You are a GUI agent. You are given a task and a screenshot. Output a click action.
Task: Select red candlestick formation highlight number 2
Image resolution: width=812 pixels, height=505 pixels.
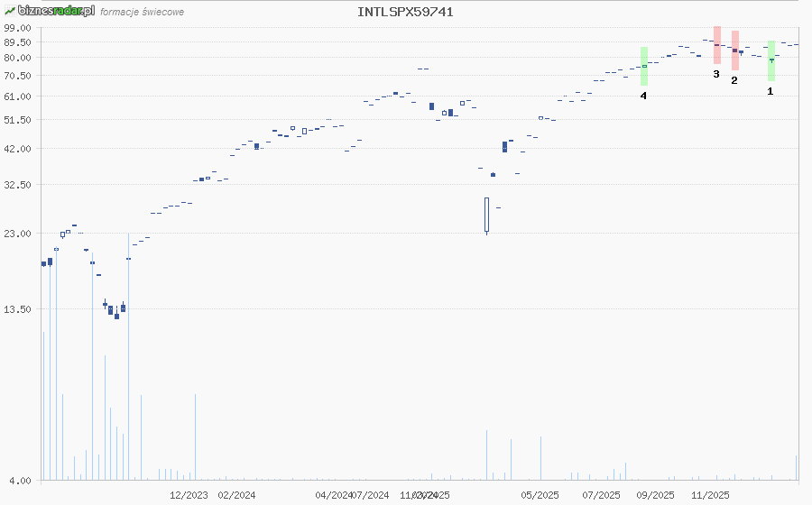(x=735, y=50)
